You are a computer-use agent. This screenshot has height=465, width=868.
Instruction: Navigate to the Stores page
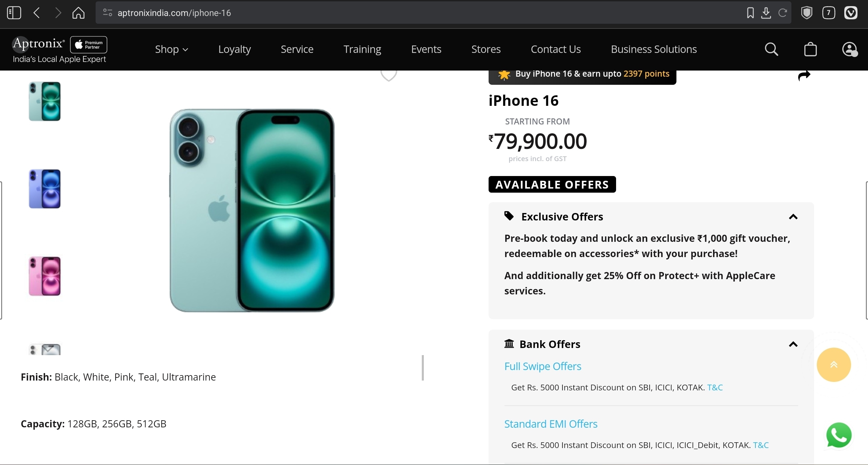(486, 49)
